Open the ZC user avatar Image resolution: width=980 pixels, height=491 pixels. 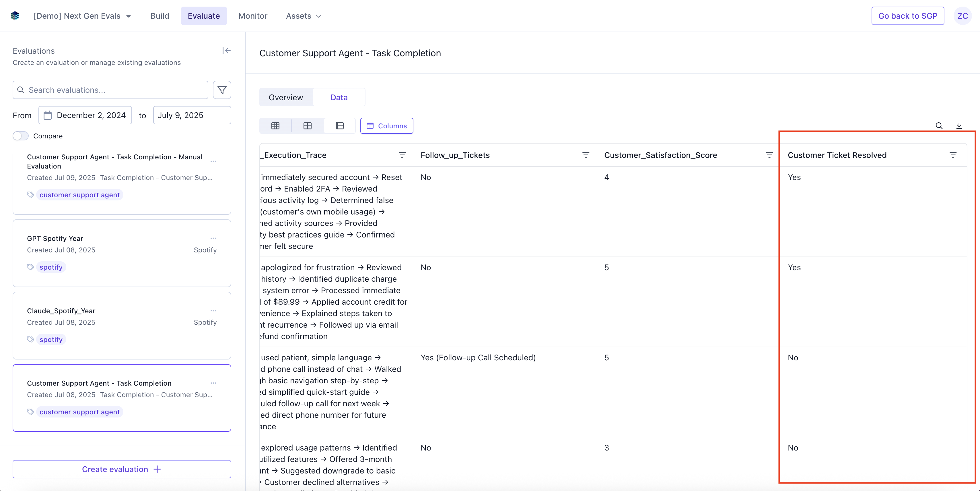coord(962,16)
